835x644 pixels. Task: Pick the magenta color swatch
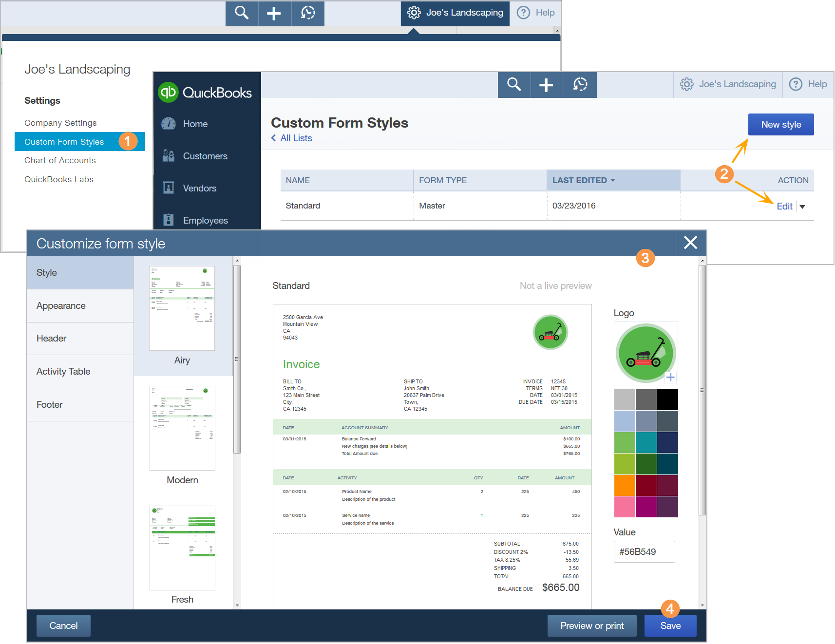646,507
